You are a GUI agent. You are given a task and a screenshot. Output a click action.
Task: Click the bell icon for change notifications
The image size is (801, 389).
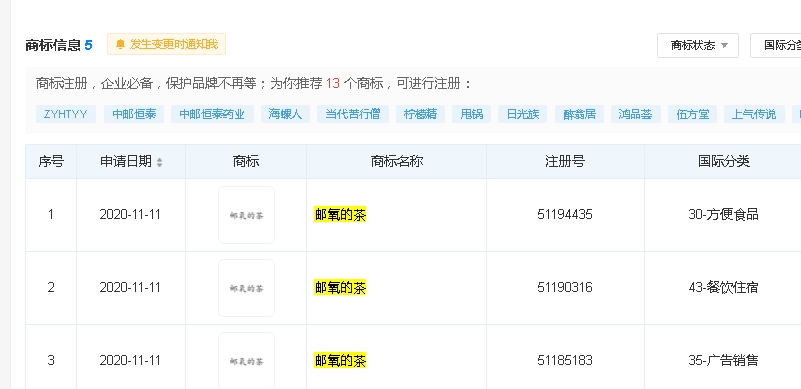pos(120,44)
